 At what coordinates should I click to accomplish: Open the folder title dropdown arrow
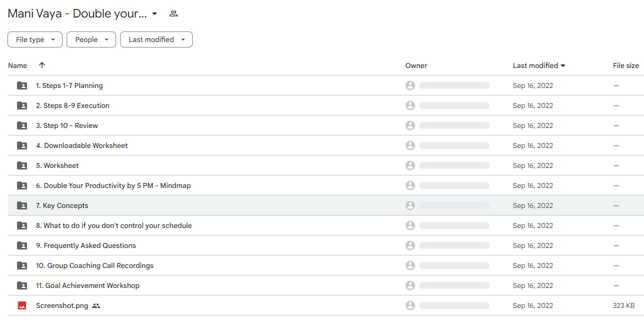[155, 13]
